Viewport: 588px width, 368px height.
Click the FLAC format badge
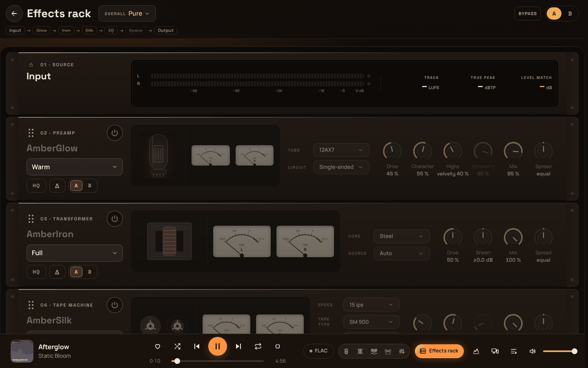[318, 351]
